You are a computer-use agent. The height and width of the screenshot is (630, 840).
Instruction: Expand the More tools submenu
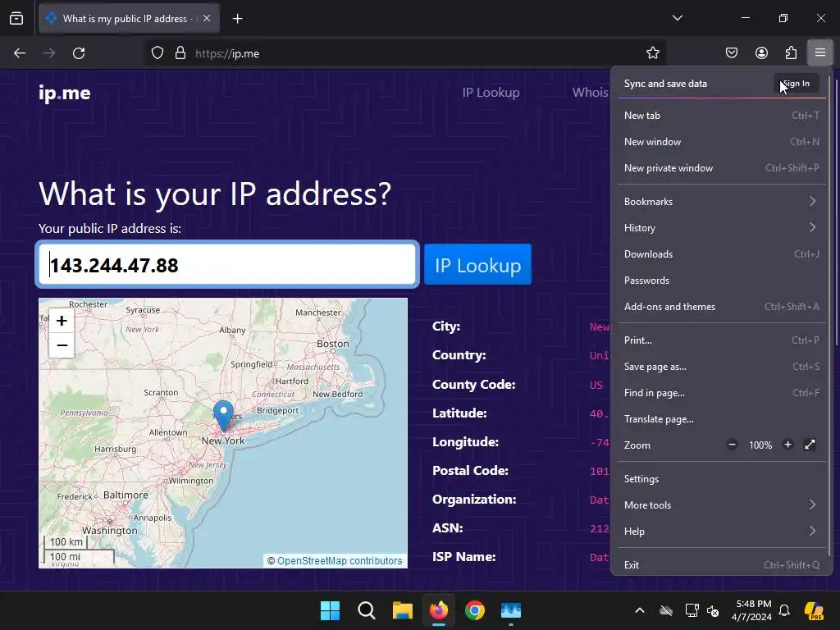point(721,505)
